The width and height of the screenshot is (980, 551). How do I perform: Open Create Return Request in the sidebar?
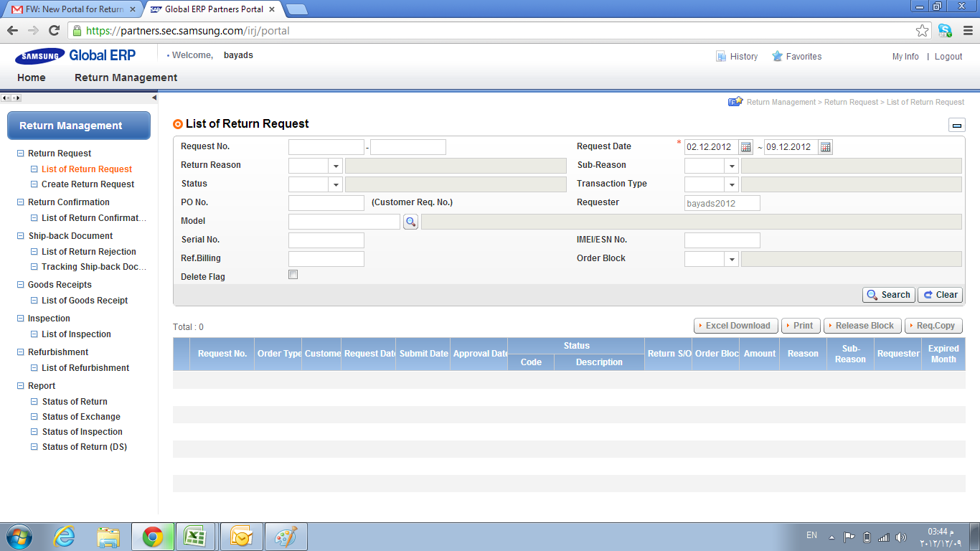(x=88, y=184)
